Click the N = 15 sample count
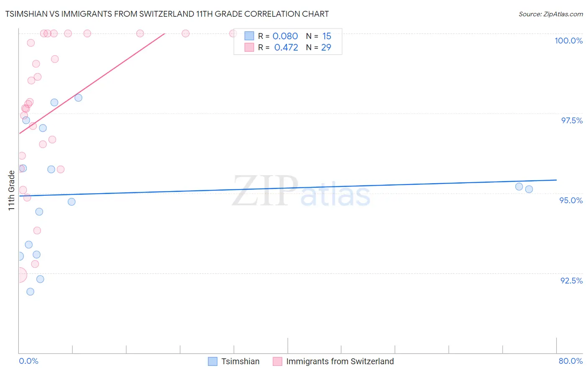This screenshot has height=373, width=588. 319,36
